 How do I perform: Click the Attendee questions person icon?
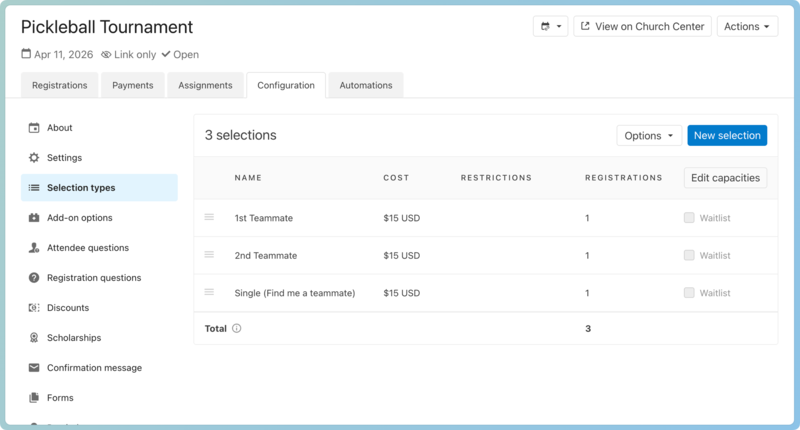click(x=34, y=248)
